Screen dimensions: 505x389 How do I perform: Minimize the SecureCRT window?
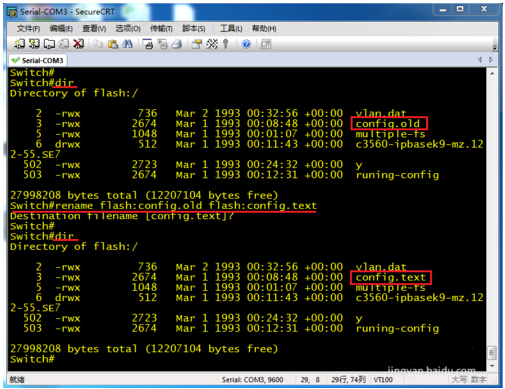click(x=443, y=10)
